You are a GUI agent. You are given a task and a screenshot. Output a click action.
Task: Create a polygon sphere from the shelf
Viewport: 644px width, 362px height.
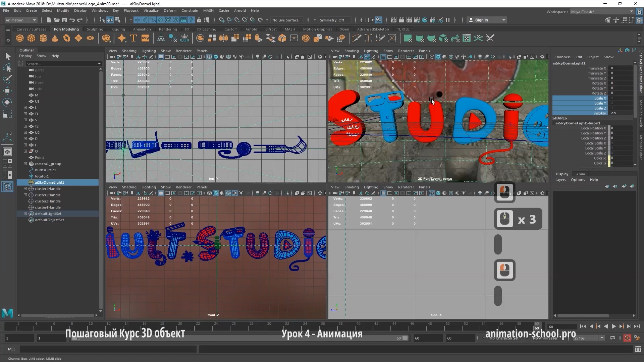pyautogui.click(x=20, y=38)
